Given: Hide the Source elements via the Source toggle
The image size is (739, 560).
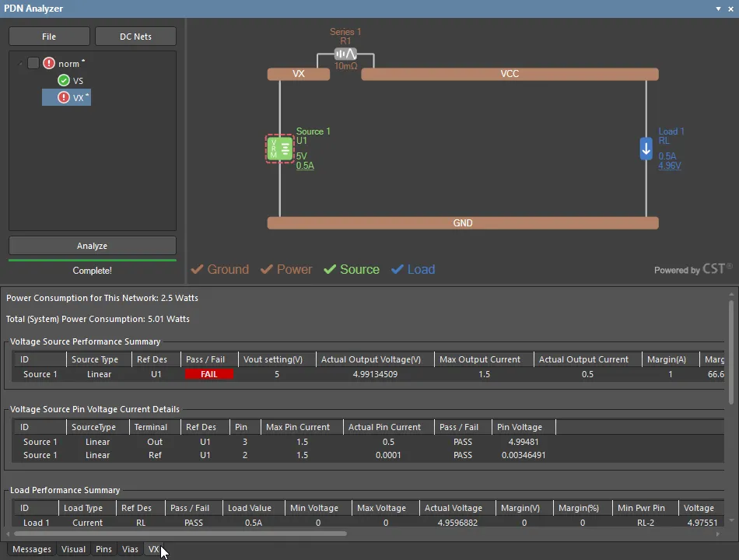Looking at the screenshot, I should 351,270.
